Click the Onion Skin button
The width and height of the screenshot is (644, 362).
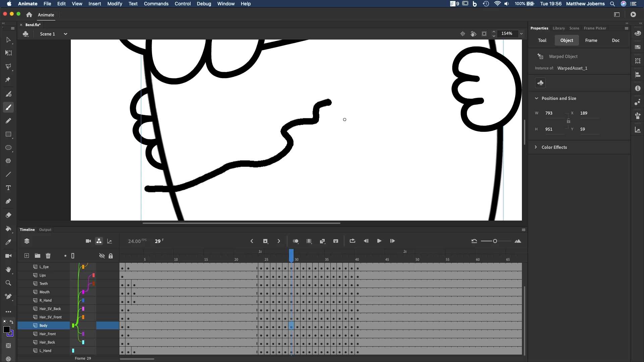point(296,241)
